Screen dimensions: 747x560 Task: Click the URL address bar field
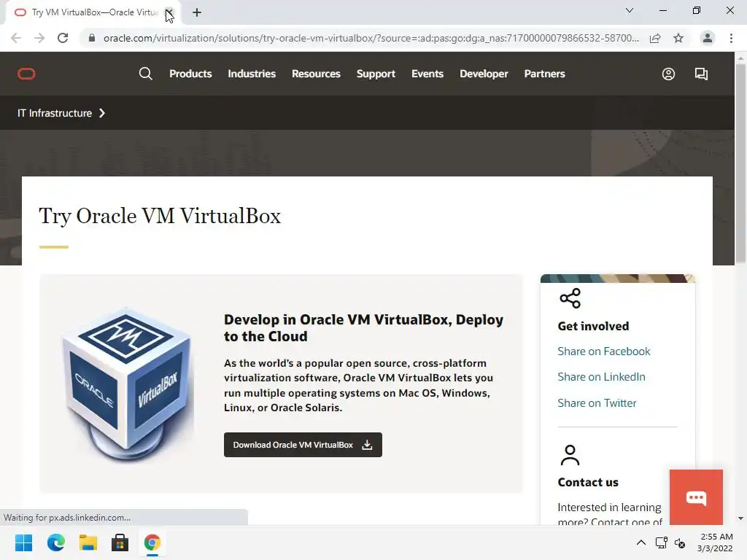point(371,38)
